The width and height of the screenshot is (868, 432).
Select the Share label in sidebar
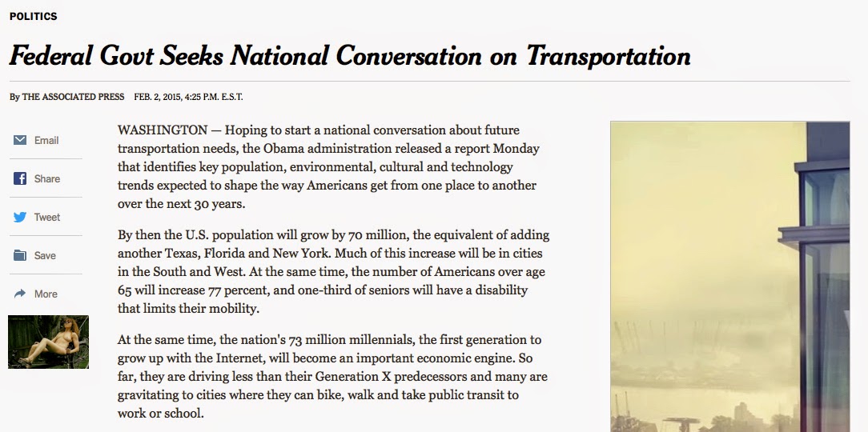click(x=47, y=178)
